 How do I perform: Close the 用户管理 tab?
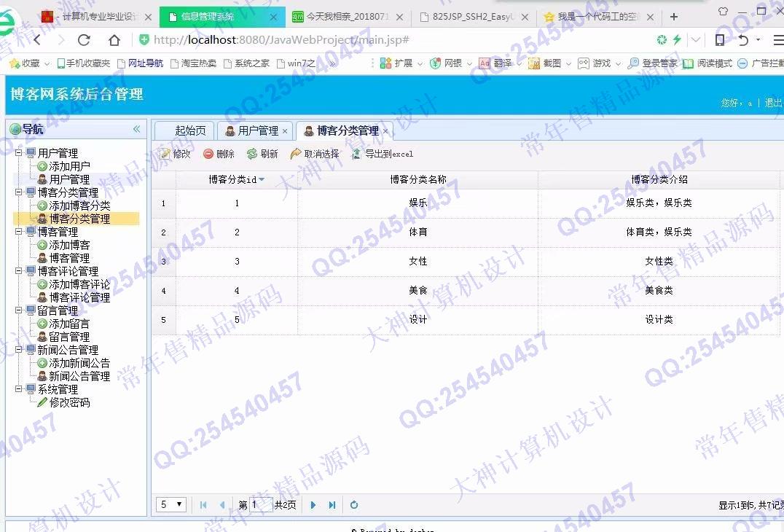(285, 131)
